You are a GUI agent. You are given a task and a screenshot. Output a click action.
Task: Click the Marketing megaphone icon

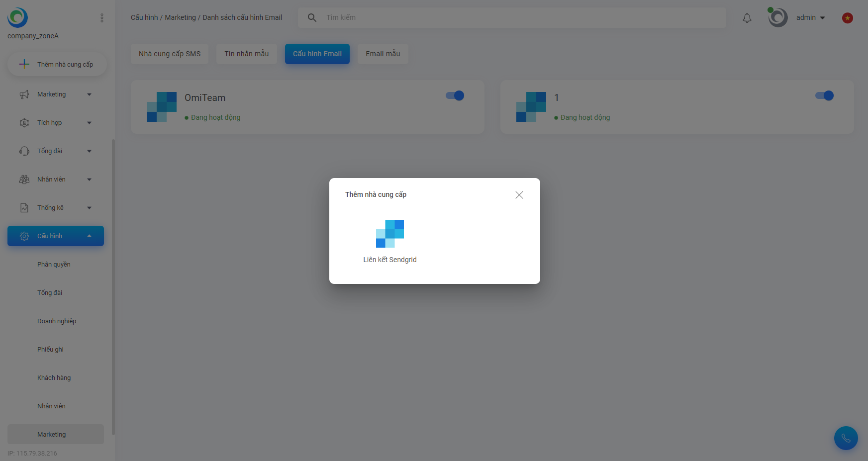coord(24,94)
